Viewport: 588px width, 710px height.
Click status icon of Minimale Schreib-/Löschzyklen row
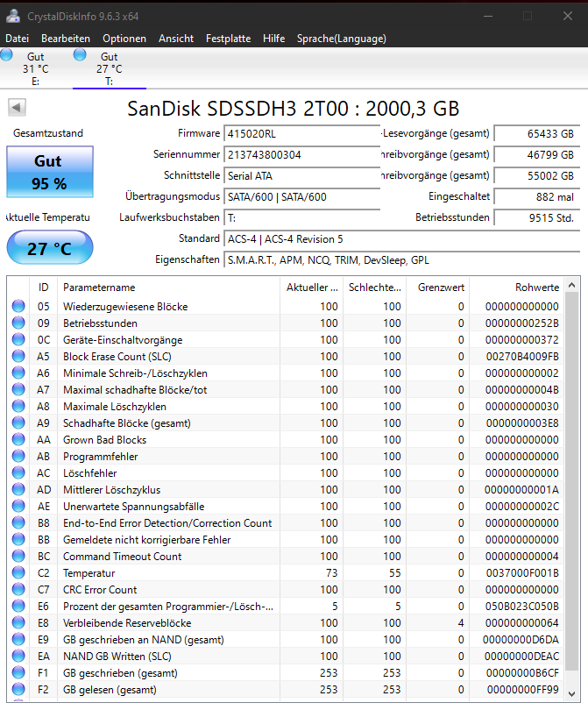tap(18, 373)
